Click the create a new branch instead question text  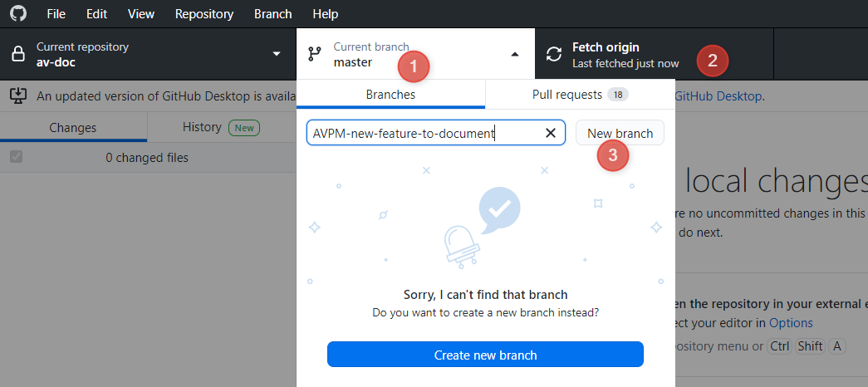(485, 312)
